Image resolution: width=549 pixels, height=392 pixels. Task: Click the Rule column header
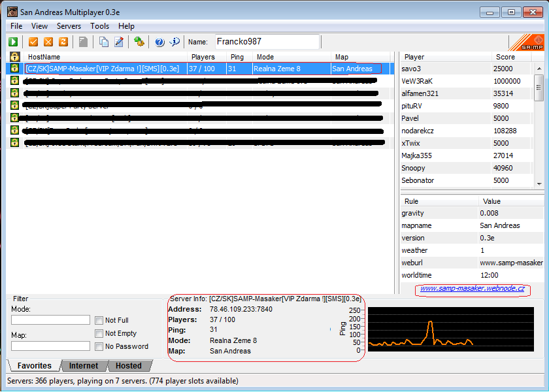point(439,201)
